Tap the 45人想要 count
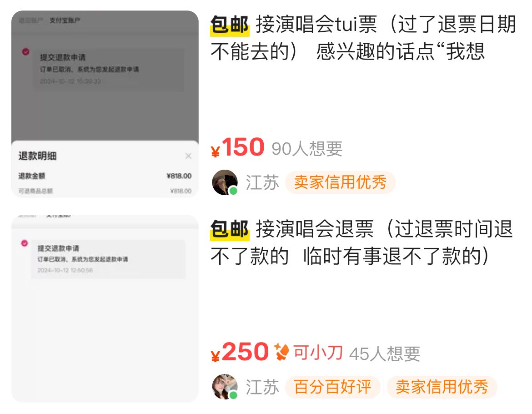Image resolution: width=532 pixels, height=414 pixels. pos(385,353)
